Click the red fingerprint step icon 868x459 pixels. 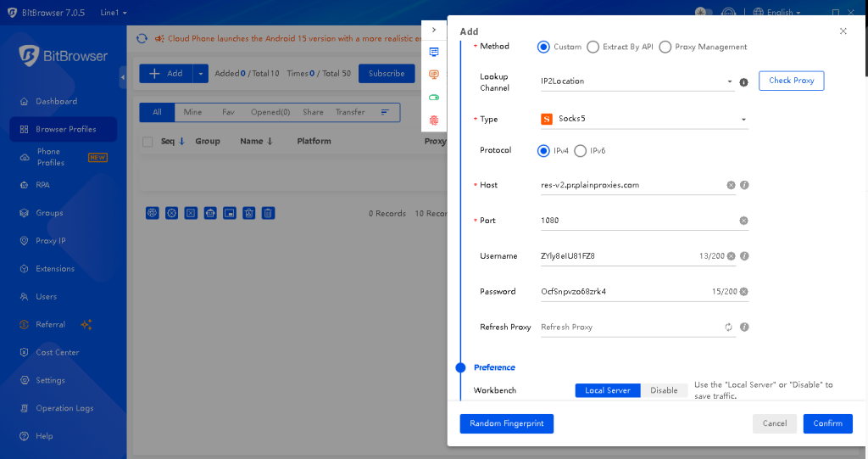(434, 120)
